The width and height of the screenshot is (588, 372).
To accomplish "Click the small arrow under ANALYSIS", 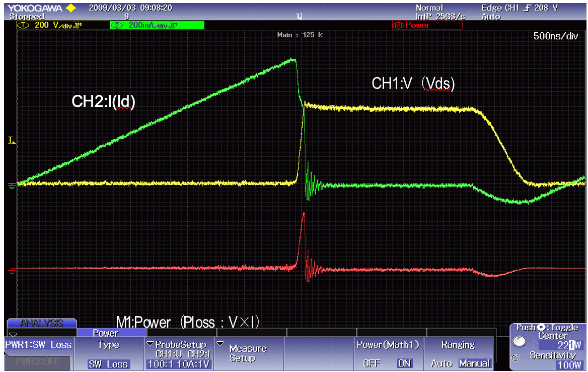I will [x=14, y=334].
